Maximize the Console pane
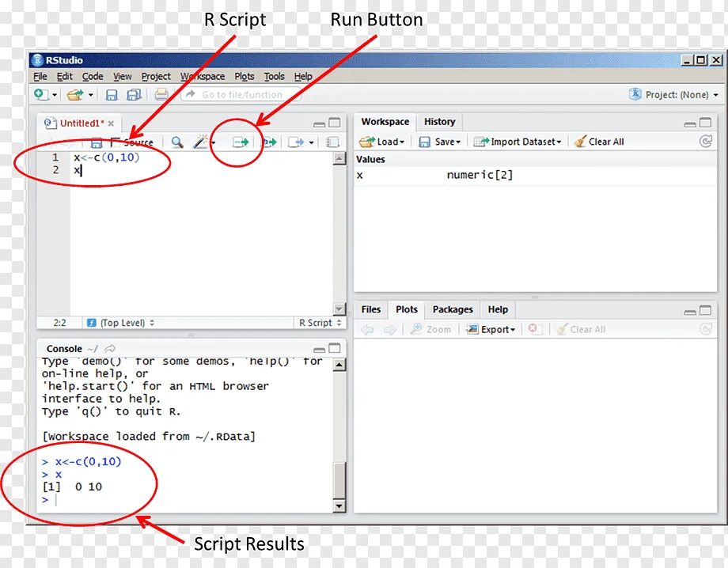This screenshot has width=728, height=568. click(x=335, y=348)
